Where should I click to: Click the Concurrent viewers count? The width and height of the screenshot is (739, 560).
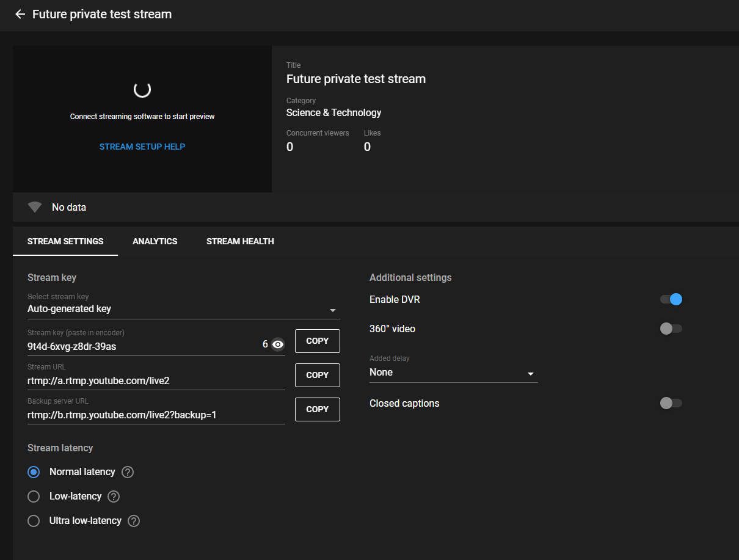289,147
